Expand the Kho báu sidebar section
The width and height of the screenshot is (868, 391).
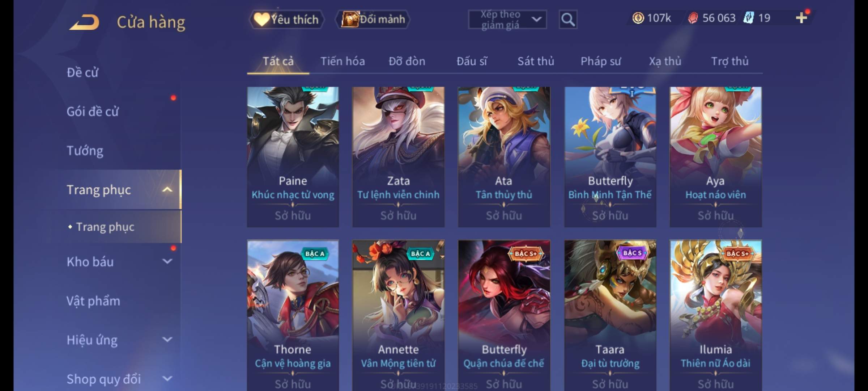167,261
